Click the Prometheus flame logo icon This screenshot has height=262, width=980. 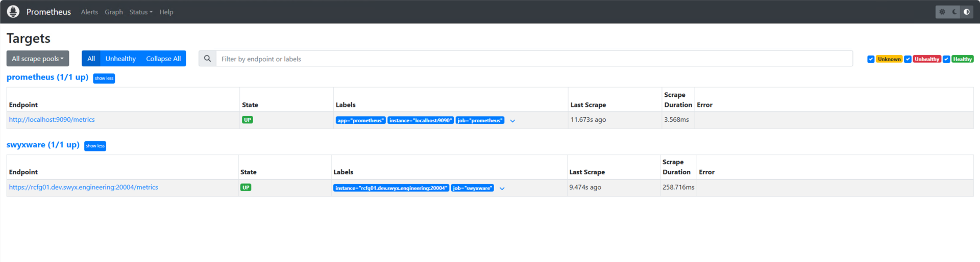pos(13,12)
